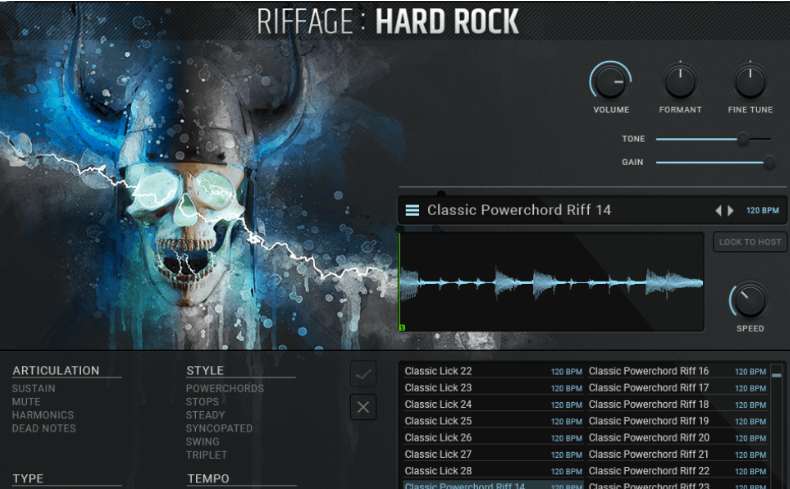Filter by Powerchords style

(225, 388)
